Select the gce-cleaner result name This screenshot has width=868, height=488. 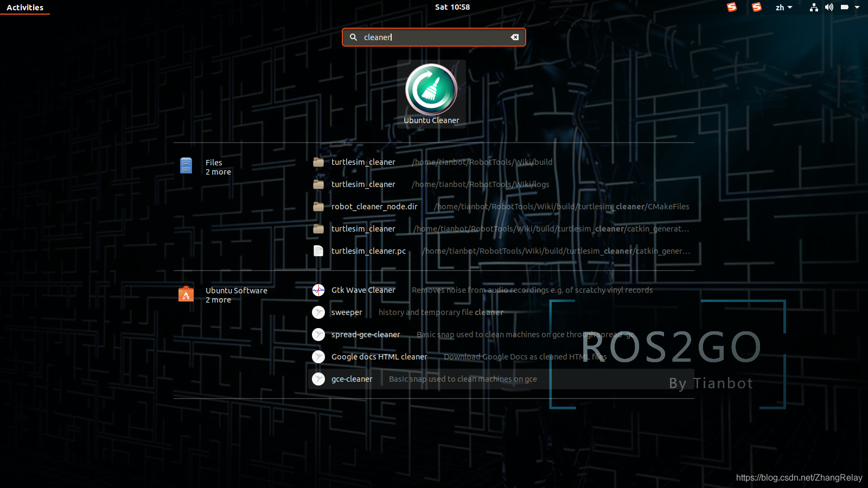[352, 379]
